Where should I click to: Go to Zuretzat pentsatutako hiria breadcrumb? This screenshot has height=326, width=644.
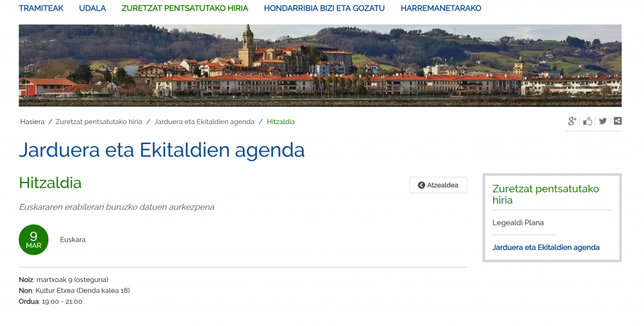[x=99, y=121]
